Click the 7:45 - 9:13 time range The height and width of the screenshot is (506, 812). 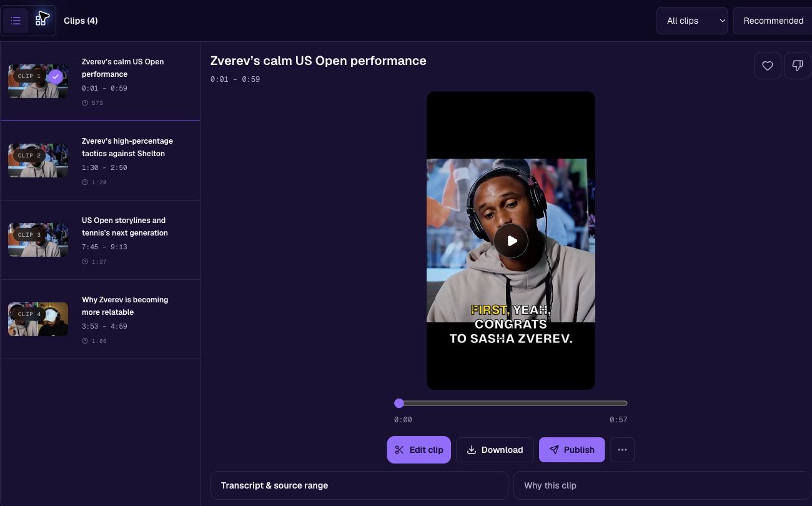point(104,247)
